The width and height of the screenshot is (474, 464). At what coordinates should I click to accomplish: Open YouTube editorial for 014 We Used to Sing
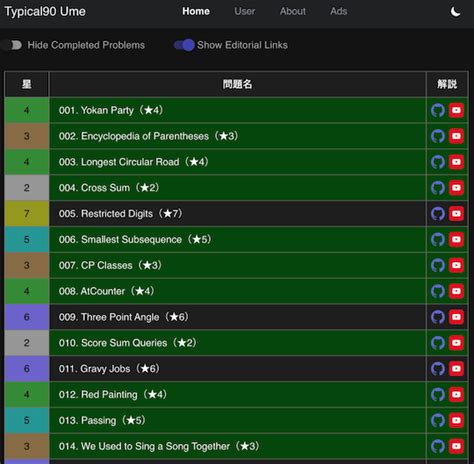[456, 446]
